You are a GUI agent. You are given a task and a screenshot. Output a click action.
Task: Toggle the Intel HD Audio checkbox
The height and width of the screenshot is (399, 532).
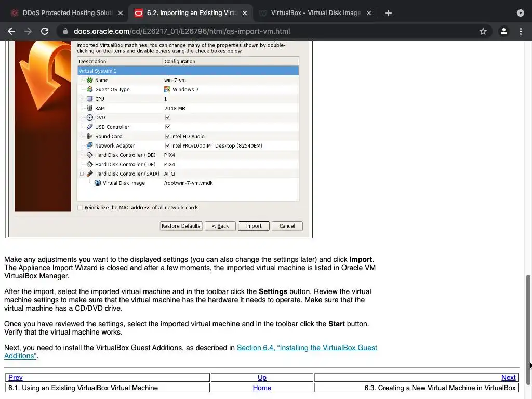168,136
